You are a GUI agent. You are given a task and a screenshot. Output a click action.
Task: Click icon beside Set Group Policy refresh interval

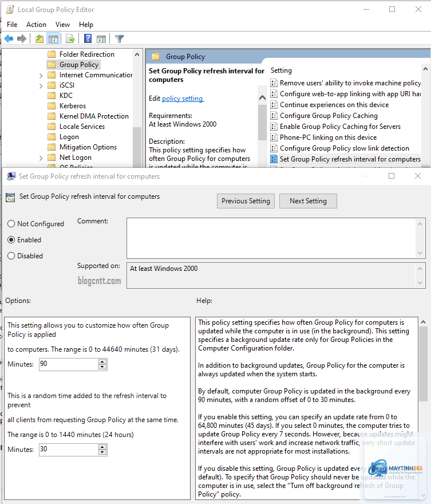(x=274, y=159)
